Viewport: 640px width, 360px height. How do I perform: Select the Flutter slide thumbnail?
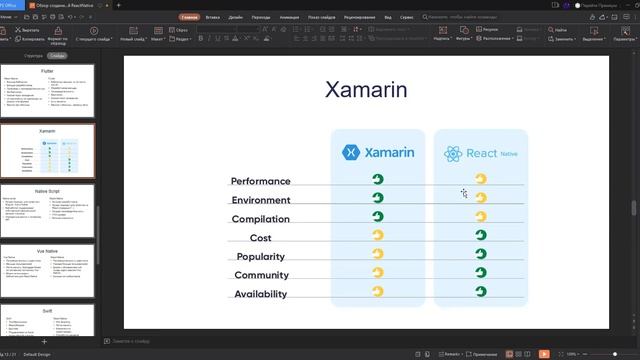(47, 91)
